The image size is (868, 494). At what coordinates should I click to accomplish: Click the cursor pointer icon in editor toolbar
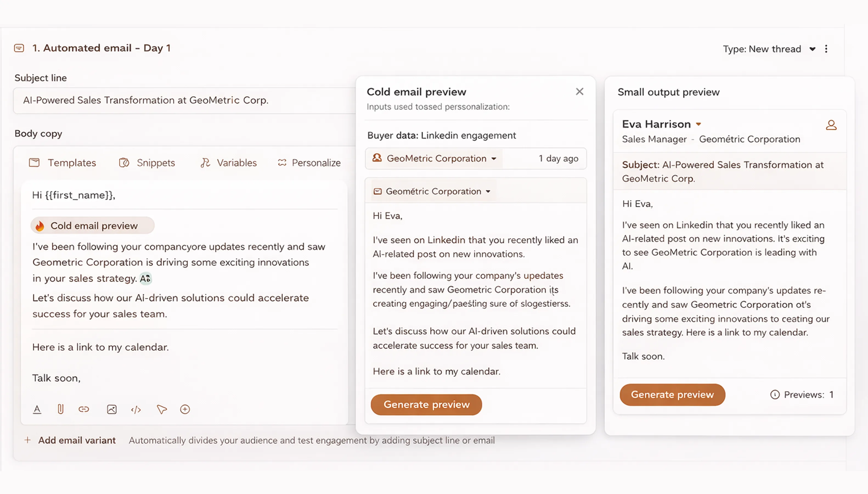pos(162,409)
